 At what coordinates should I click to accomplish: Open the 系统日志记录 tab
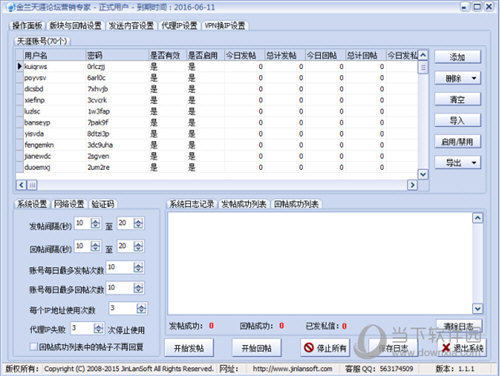[192, 204]
